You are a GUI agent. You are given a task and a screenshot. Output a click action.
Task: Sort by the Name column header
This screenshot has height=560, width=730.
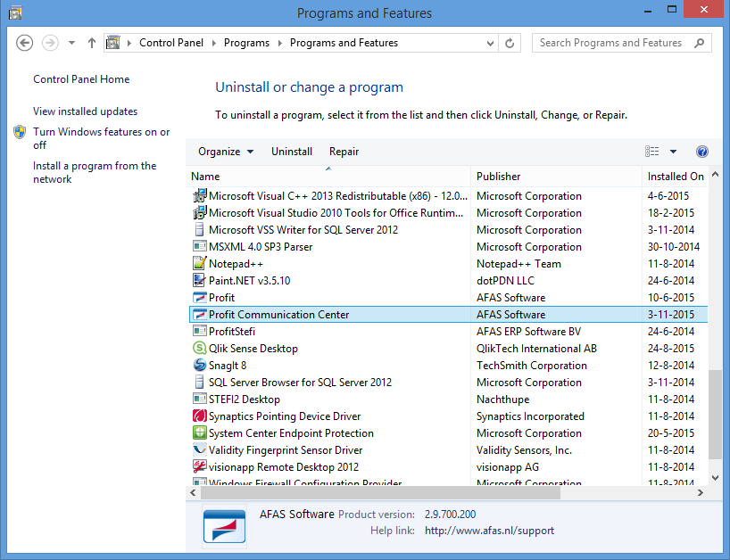[x=328, y=177]
